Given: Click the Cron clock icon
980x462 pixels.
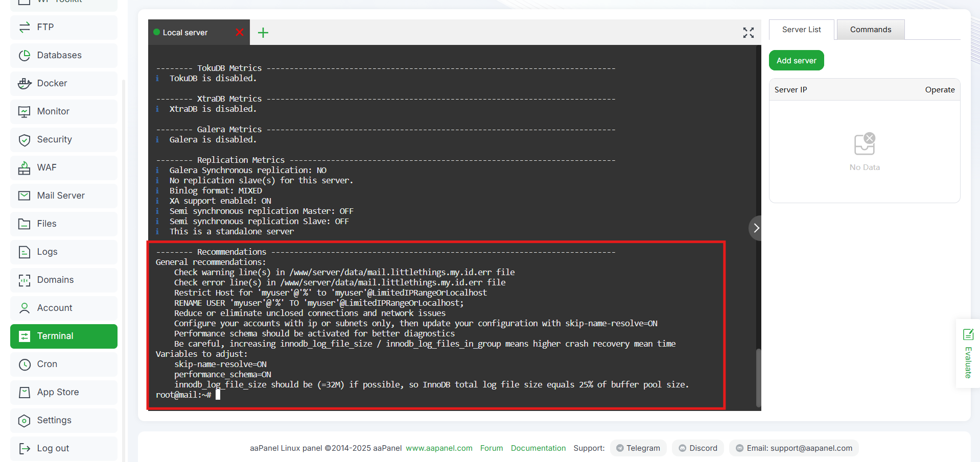Looking at the screenshot, I should 25,364.
